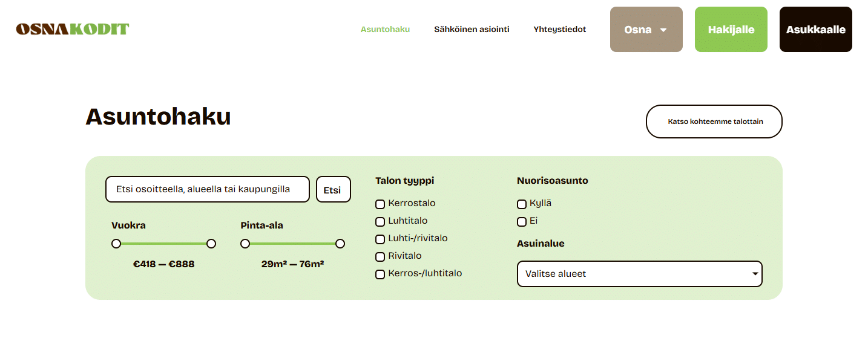Open Katso kohteemme talottain
Viewport: 868px width, 344px height.
point(714,122)
